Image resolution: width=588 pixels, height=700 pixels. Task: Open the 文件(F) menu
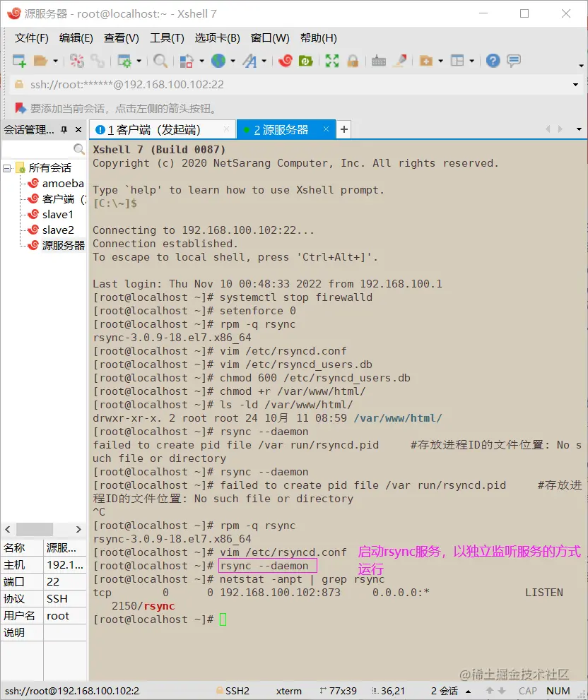point(31,38)
